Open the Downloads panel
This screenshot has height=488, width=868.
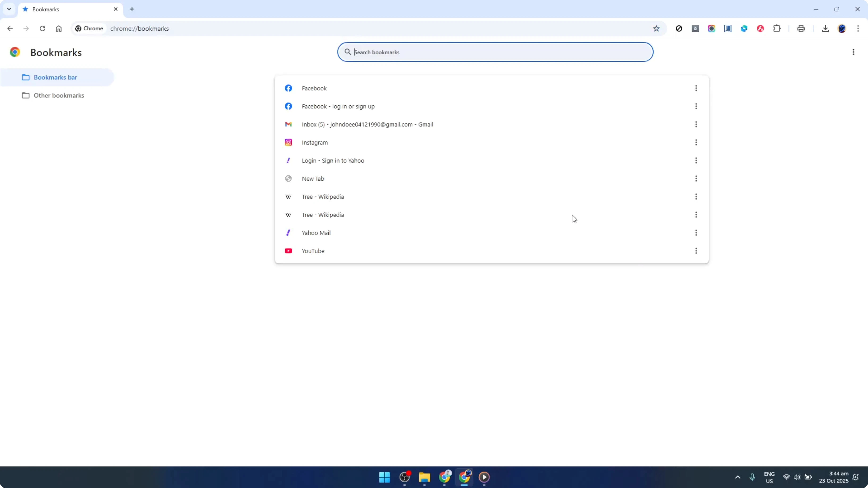[x=826, y=29]
